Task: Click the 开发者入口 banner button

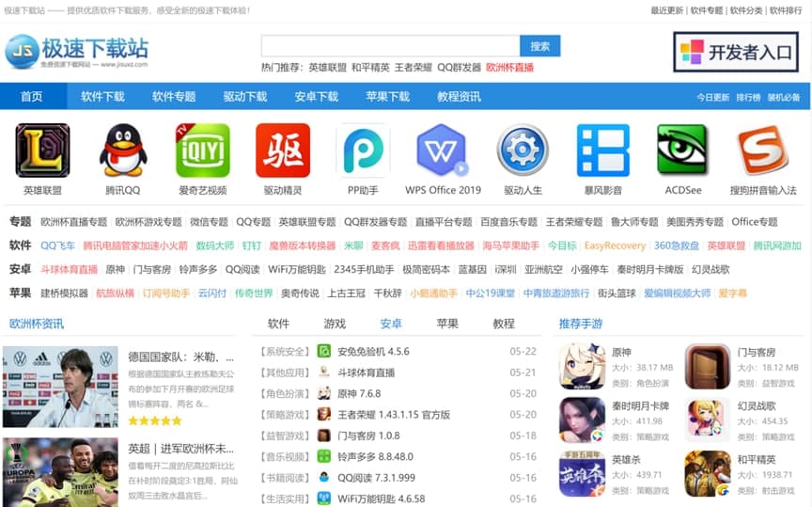Action: (x=735, y=52)
